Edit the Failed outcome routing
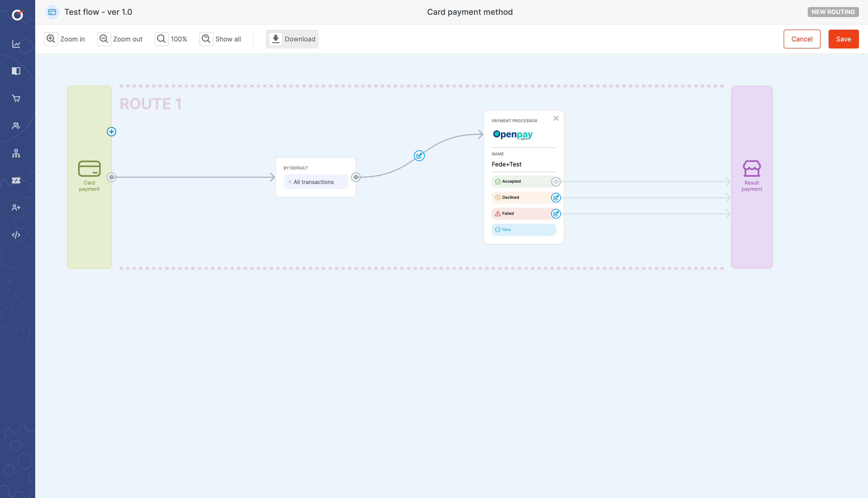Image resolution: width=868 pixels, height=498 pixels. [556, 214]
